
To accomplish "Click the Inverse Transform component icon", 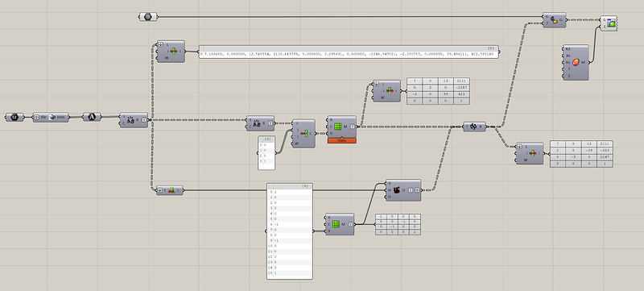I will click(473, 127).
